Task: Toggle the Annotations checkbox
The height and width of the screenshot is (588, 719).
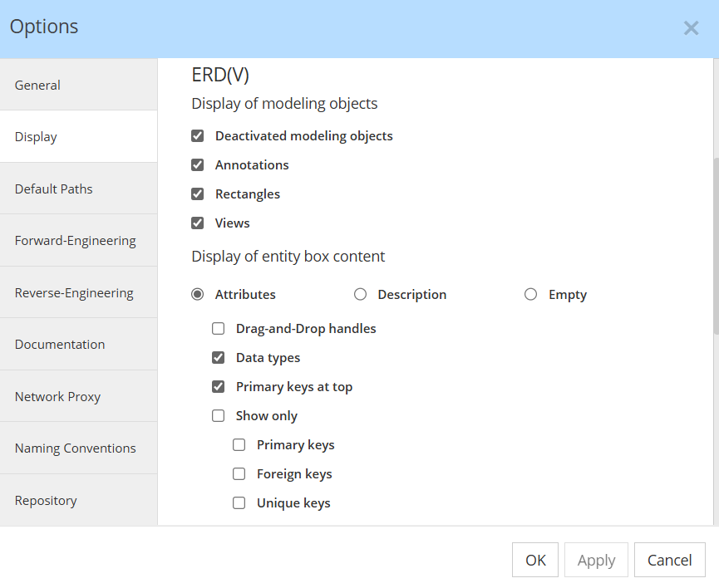Action: pyautogui.click(x=198, y=164)
